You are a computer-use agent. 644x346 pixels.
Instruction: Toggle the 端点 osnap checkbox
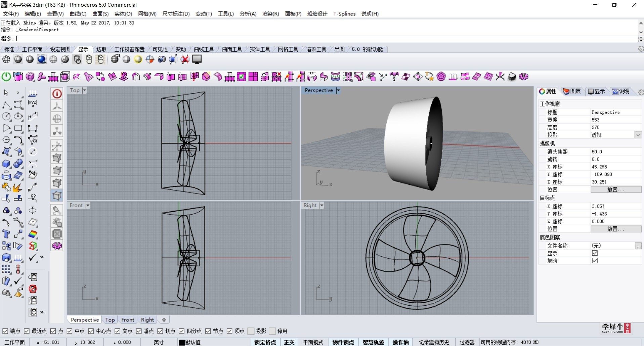pyautogui.click(x=5, y=331)
